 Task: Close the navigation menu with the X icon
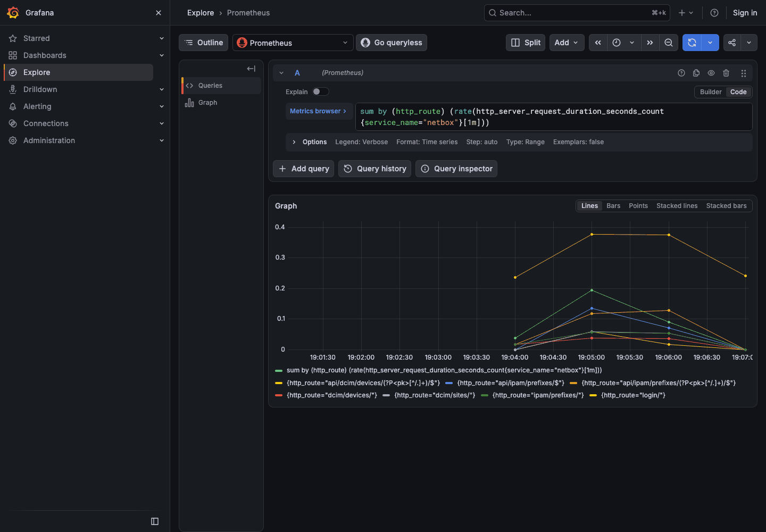pos(159,13)
